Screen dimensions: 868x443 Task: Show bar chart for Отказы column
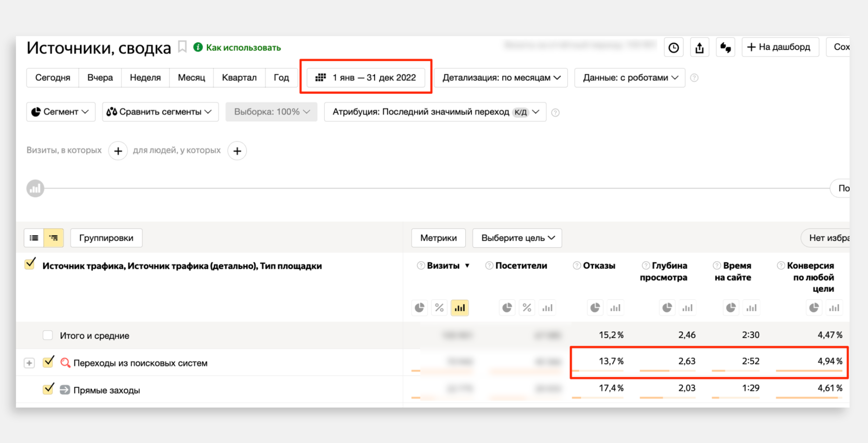tap(615, 308)
